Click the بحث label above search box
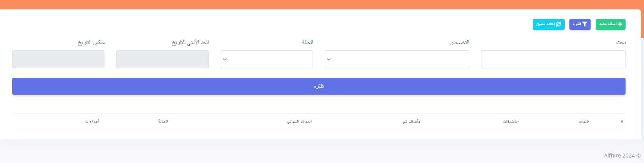Screen dimensions: 644x163 [621, 42]
